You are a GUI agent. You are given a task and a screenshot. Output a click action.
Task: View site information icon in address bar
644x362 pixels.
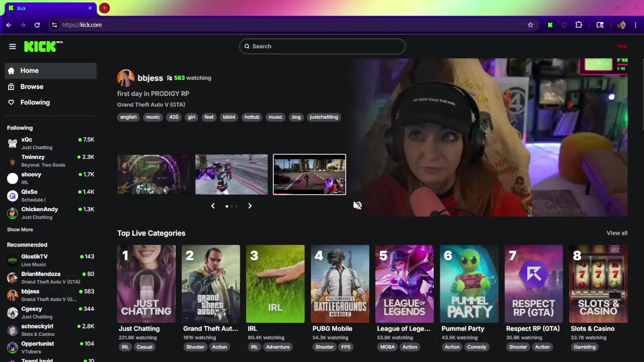point(54,25)
